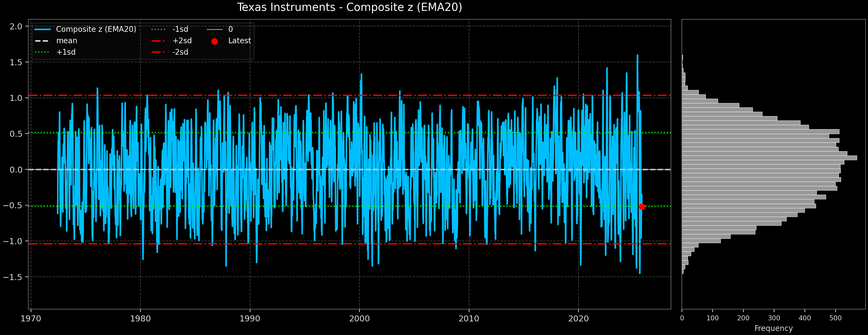
Task: Click the -2sd legend label text
Action: 181,52
